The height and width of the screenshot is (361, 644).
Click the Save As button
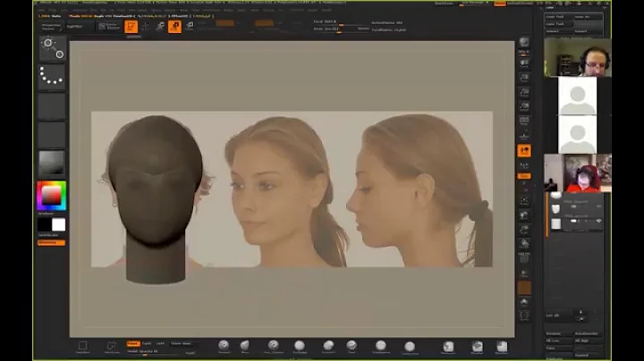tap(589, 16)
